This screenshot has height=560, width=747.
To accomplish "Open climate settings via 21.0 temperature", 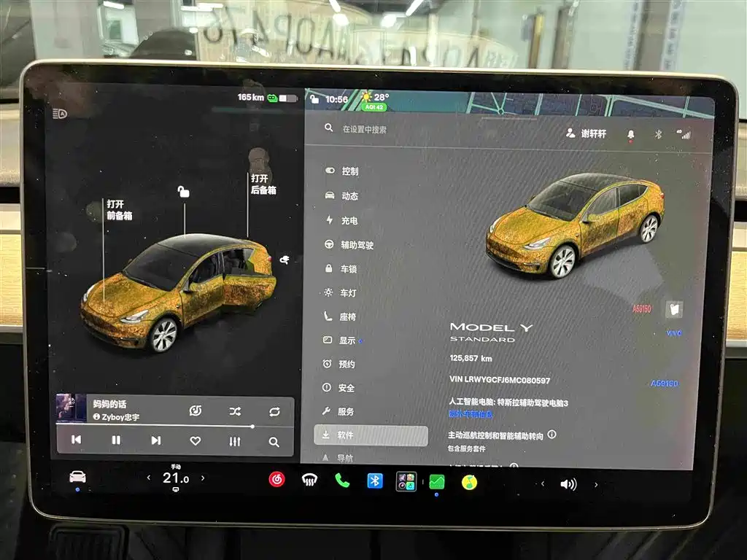I will (176, 478).
